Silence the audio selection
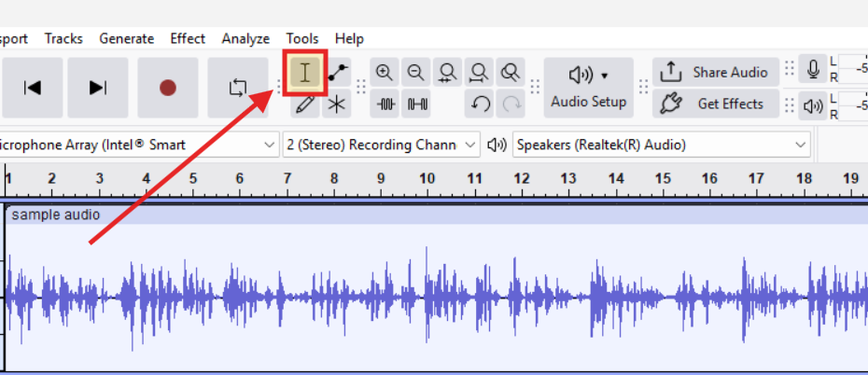868x375 pixels. point(416,104)
